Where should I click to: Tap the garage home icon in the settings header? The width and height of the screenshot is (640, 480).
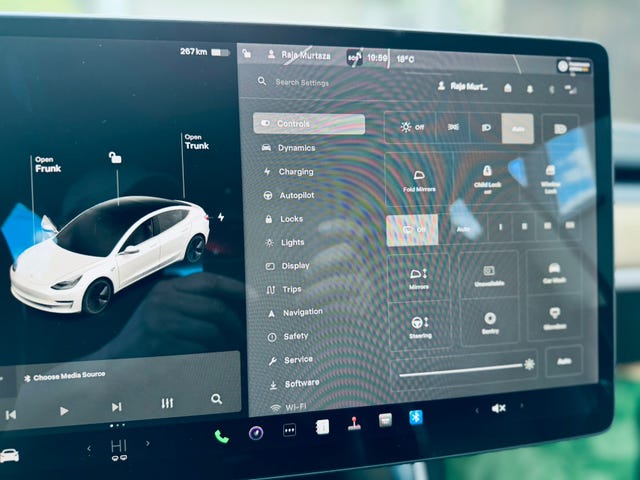click(x=508, y=88)
